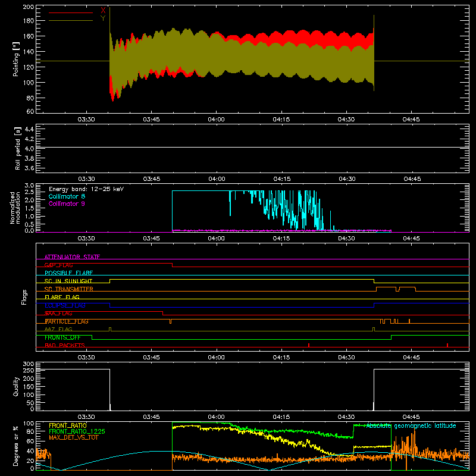Click the 200 tick on Pointing axis
Screen dimensions: 476x476
[x=29, y=7]
